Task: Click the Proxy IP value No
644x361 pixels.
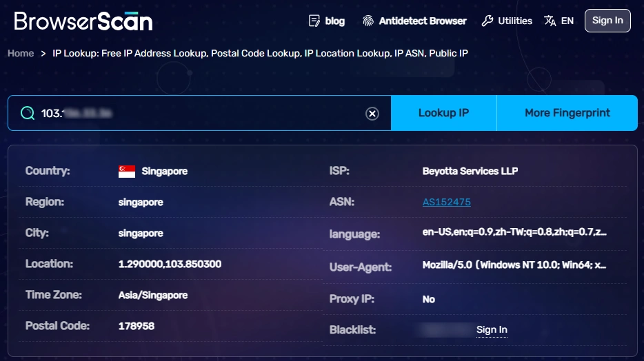Action: coord(428,300)
